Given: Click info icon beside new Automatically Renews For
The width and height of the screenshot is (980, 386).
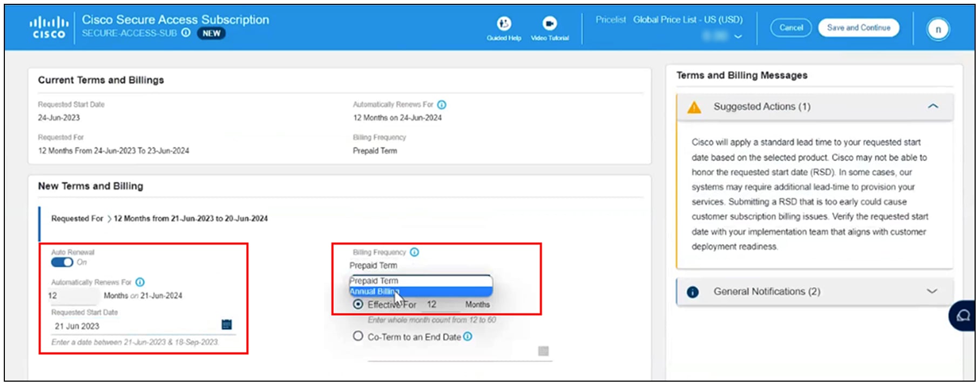Looking at the screenshot, I should (x=140, y=282).
